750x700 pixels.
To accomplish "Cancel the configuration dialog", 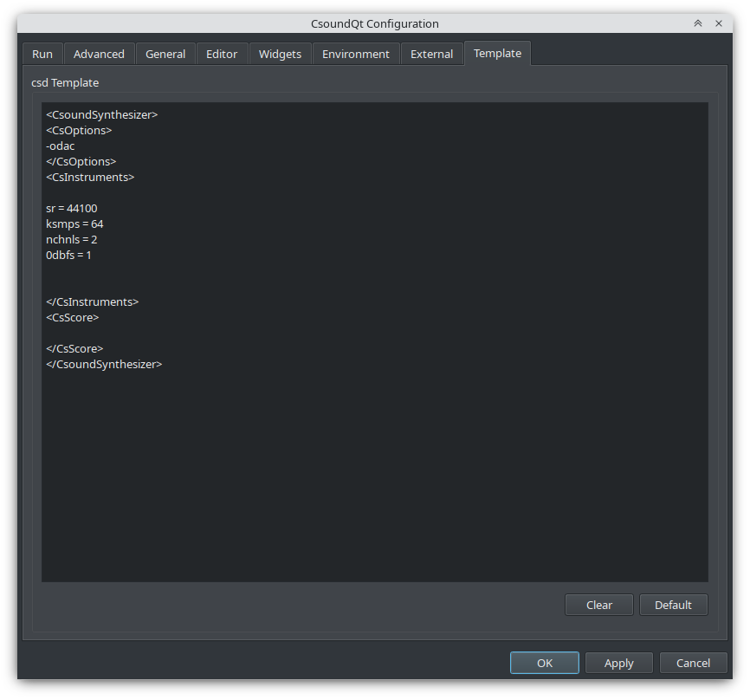I will click(693, 663).
